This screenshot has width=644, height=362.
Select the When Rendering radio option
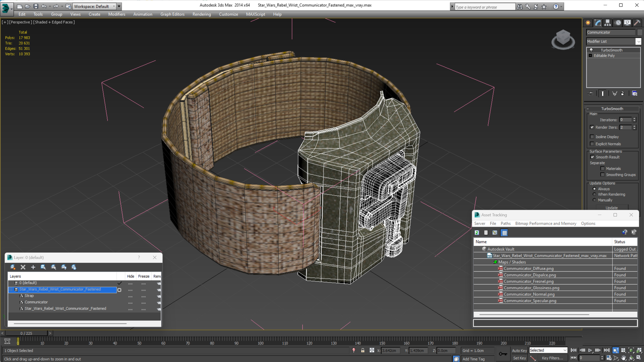tap(594, 194)
